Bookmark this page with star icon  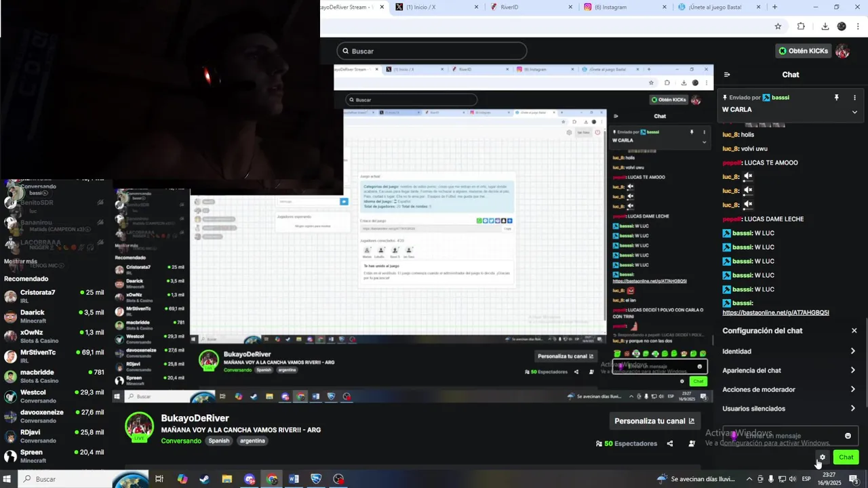(x=778, y=26)
